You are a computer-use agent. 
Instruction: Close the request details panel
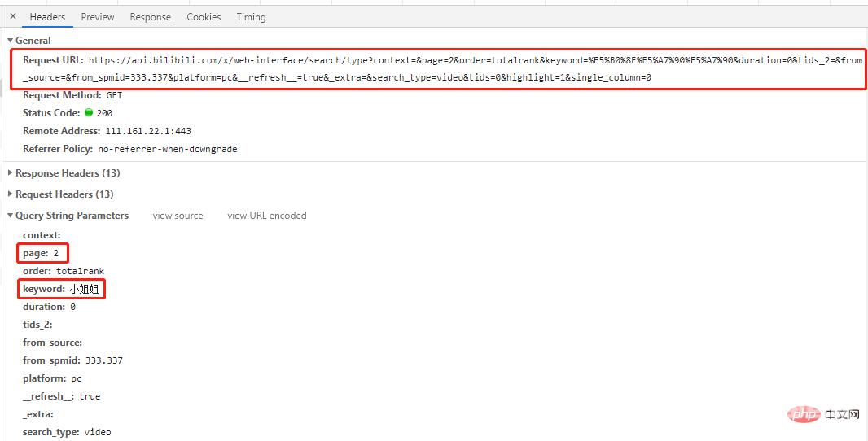click(13, 16)
